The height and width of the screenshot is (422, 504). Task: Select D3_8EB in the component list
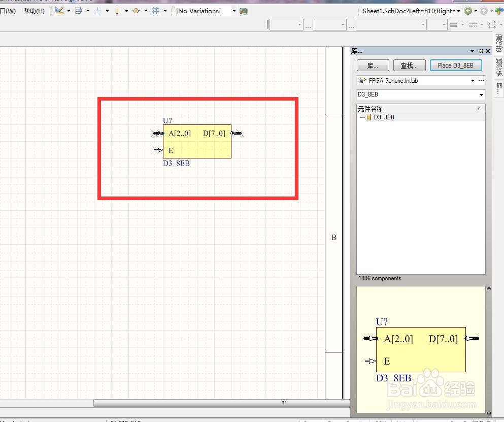(384, 117)
